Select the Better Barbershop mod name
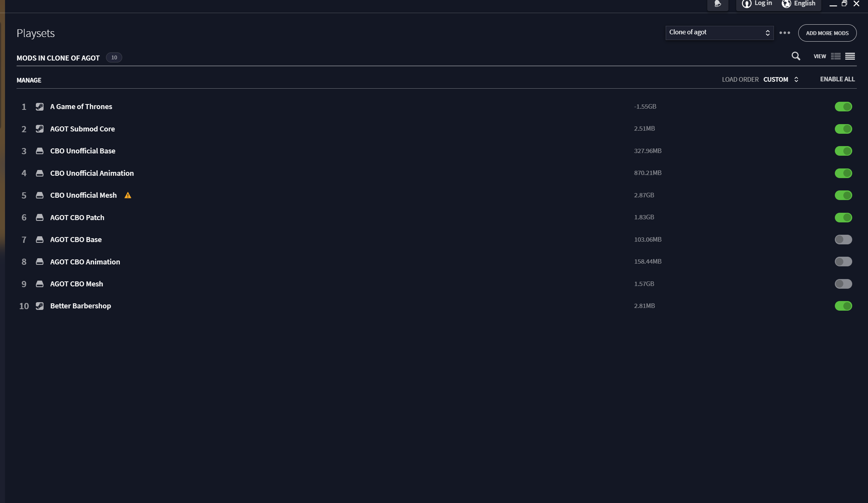The image size is (868, 503). [81, 306]
